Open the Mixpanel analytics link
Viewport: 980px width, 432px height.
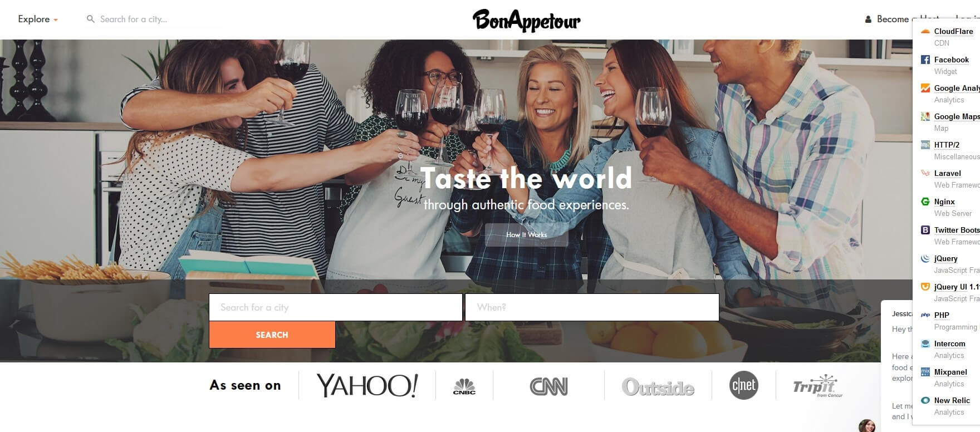pyautogui.click(x=950, y=372)
